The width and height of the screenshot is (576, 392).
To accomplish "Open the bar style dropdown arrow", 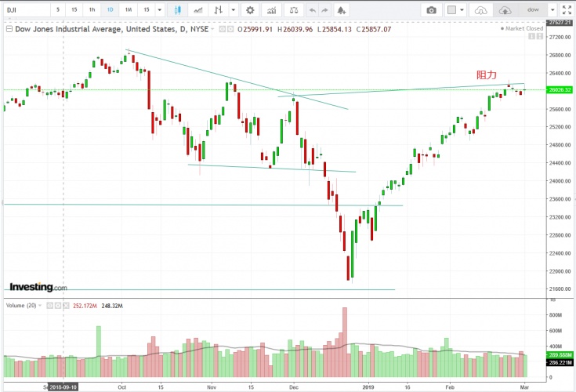I will (x=232, y=10).
